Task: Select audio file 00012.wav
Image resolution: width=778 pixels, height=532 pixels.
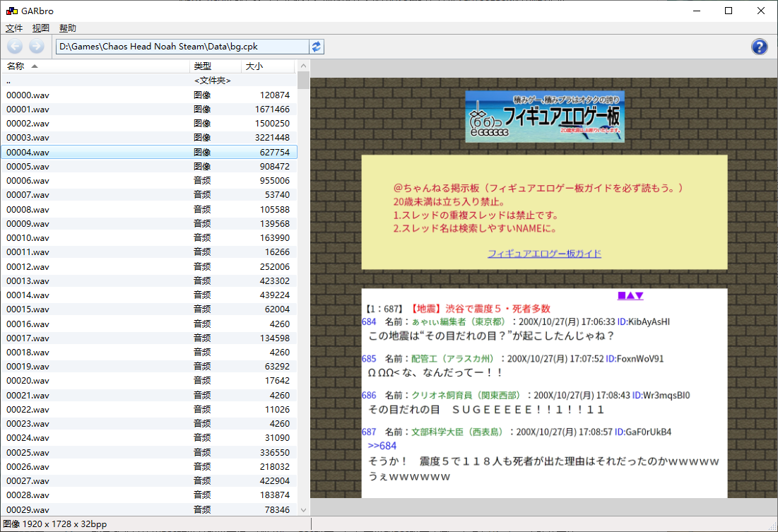Action: (149, 266)
